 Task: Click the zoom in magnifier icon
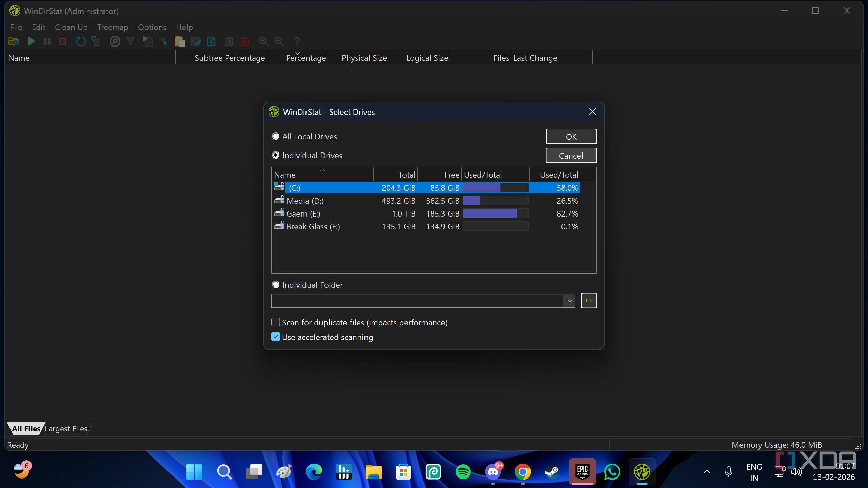[263, 41]
